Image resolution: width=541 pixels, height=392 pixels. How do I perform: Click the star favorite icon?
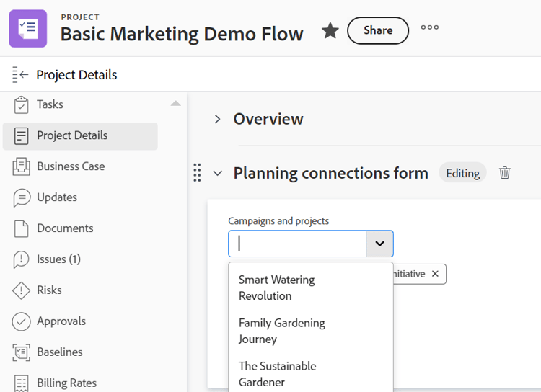pyautogui.click(x=330, y=30)
